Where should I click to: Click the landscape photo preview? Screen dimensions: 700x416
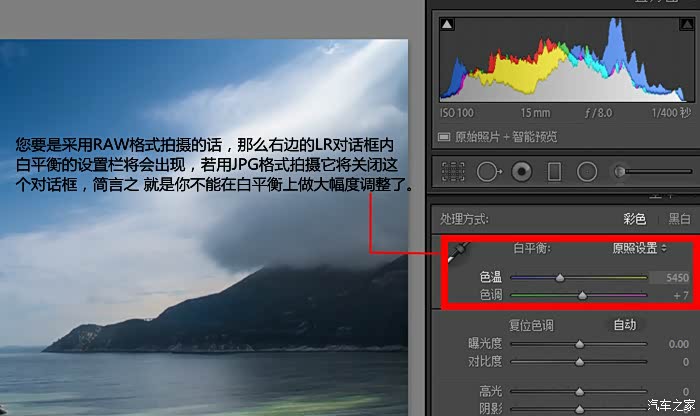coord(204,228)
